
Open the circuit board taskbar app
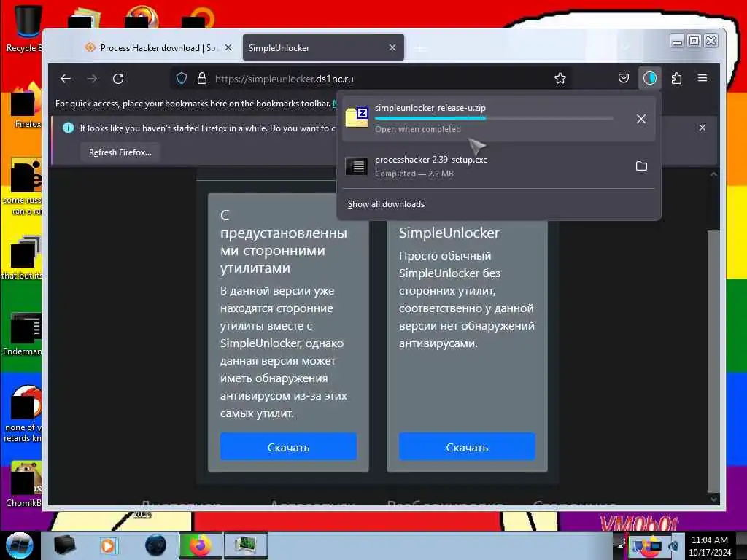(246, 545)
